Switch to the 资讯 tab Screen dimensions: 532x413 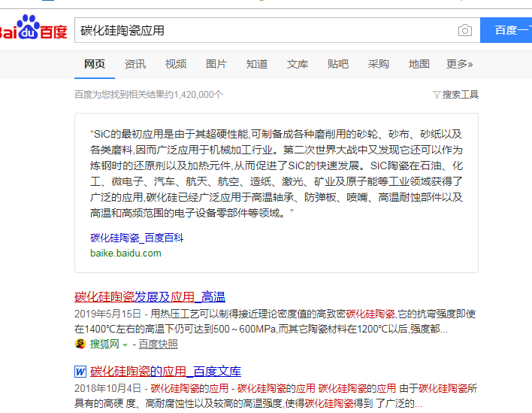135,64
